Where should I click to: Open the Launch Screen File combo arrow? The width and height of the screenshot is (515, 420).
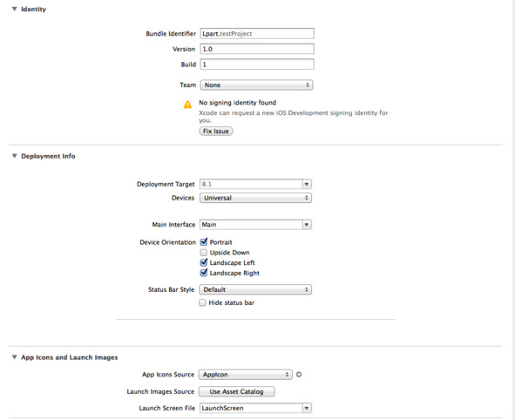pos(307,408)
